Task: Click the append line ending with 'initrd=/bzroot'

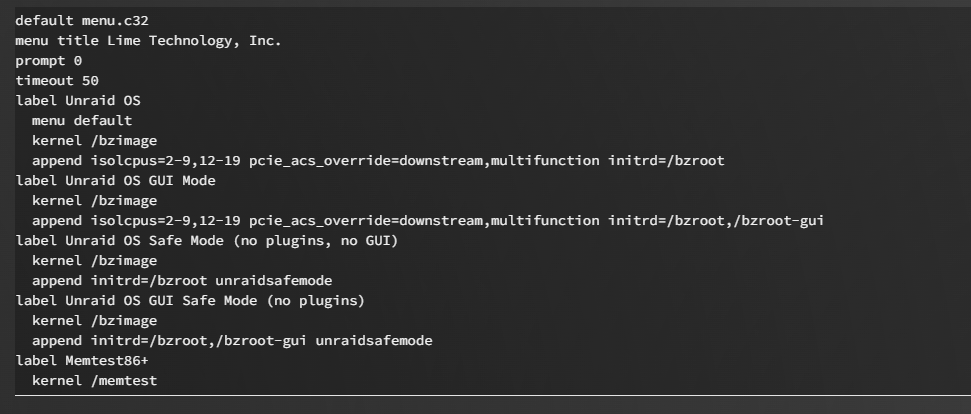Action: pyautogui.click(x=378, y=161)
